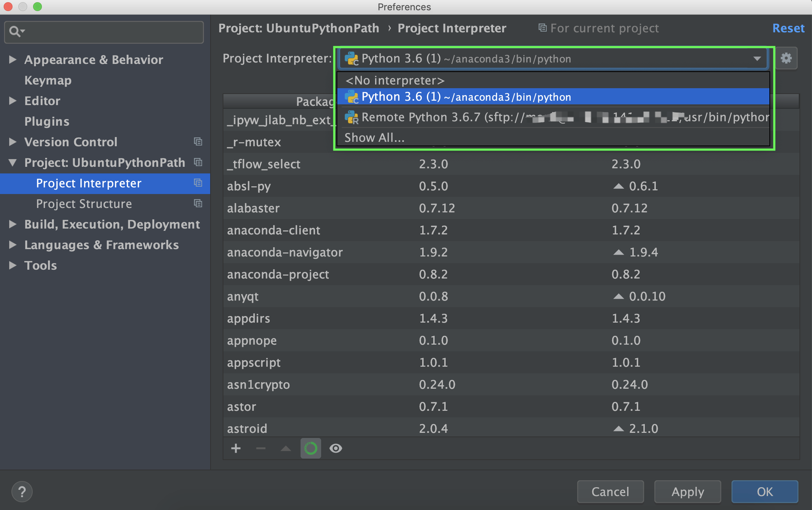This screenshot has height=510, width=812.
Task: Click upgrade arrow for absl-py 0.6.1
Action: point(619,186)
